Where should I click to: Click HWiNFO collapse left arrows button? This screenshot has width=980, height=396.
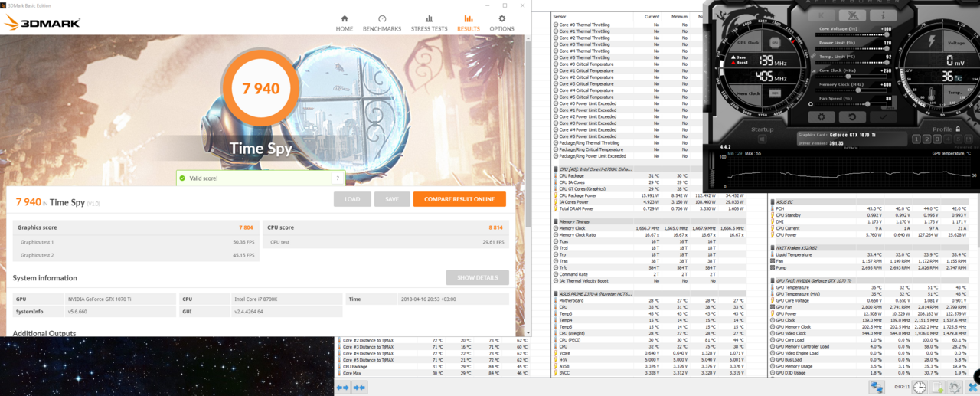343,388
